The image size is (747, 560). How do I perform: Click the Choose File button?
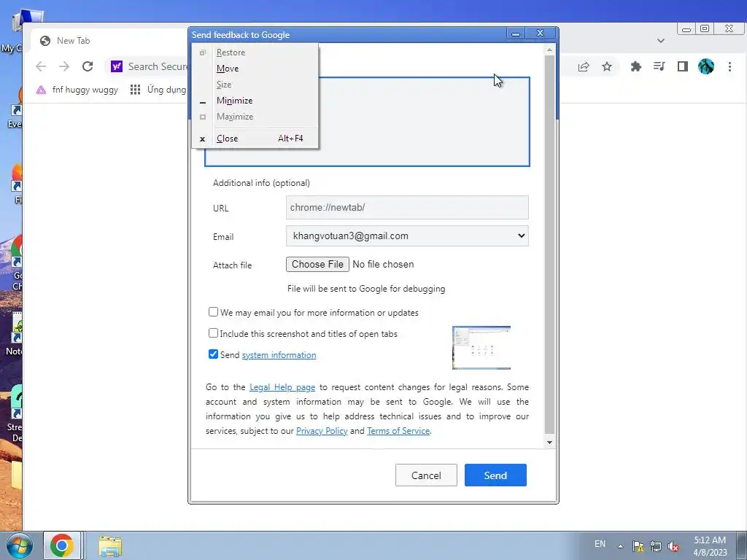[x=318, y=264]
